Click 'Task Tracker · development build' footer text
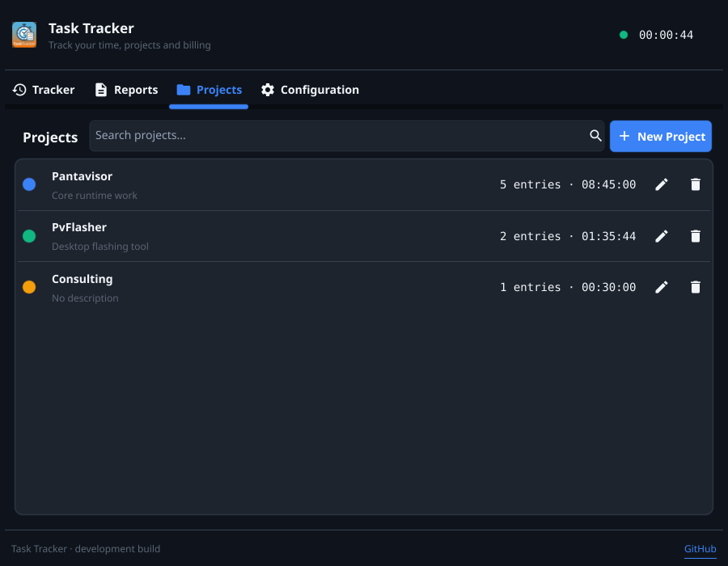Image resolution: width=728 pixels, height=566 pixels. (x=86, y=549)
